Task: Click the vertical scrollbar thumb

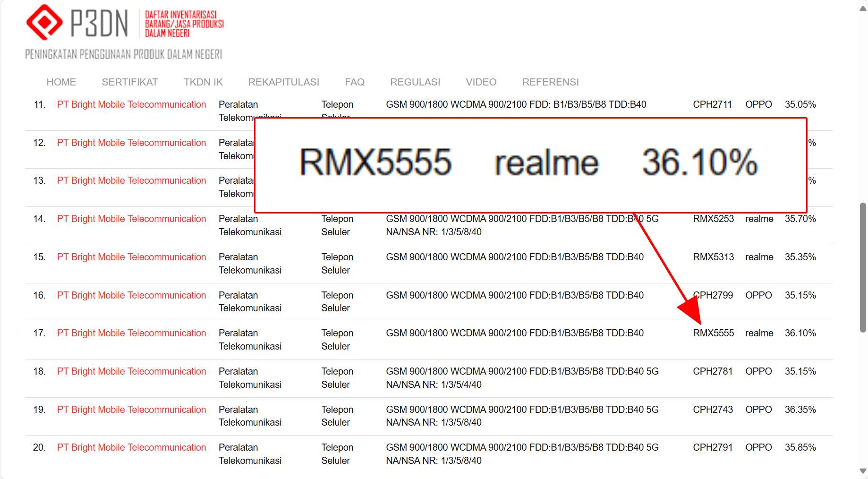Action: tap(863, 267)
